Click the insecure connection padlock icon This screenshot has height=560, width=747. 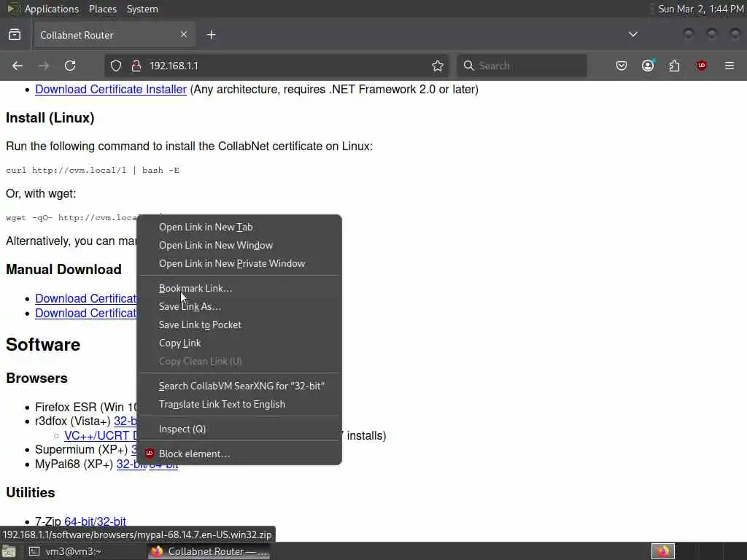point(136,66)
